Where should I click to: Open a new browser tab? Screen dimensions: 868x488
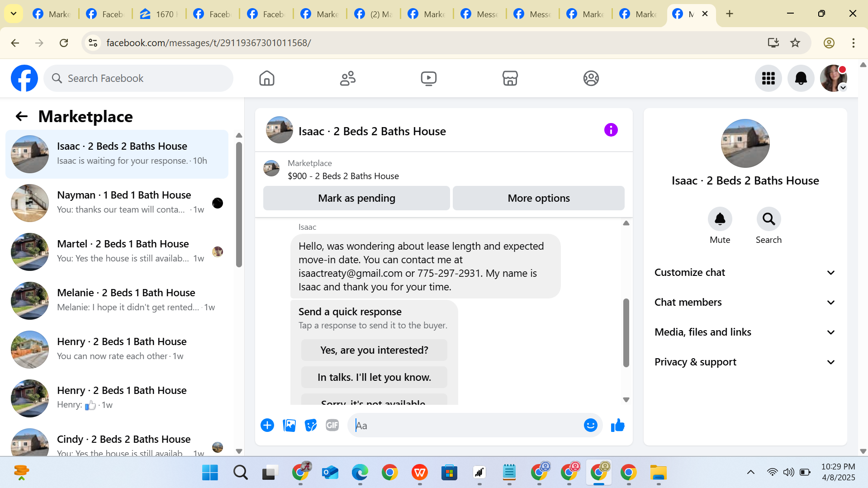click(x=729, y=14)
